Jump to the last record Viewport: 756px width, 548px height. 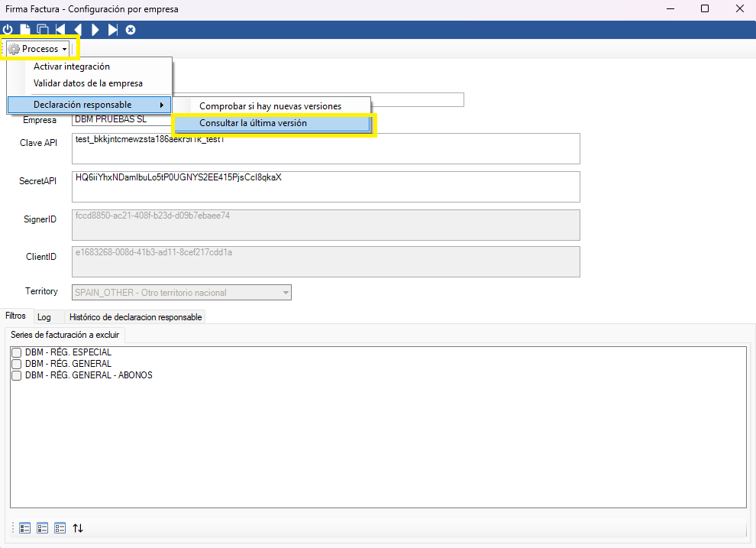click(113, 30)
